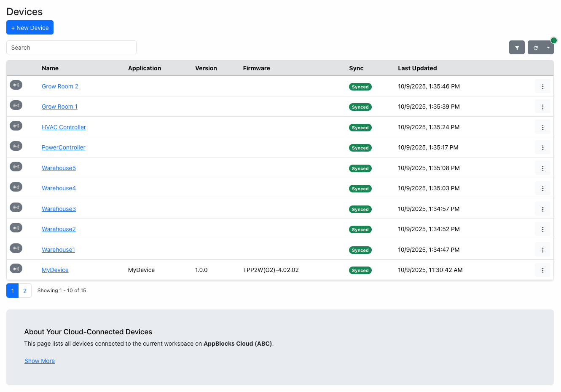
Task: Expand the refresh options dropdown arrow
Action: pos(548,48)
